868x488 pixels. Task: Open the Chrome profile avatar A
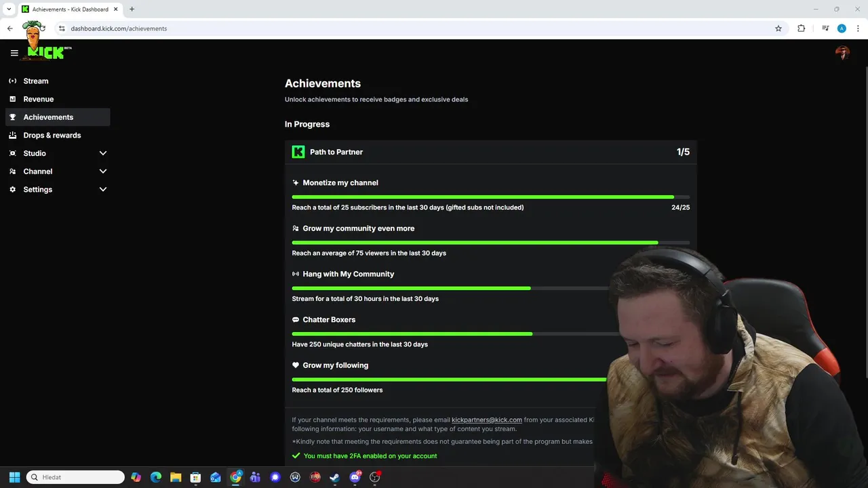coord(842,28)
